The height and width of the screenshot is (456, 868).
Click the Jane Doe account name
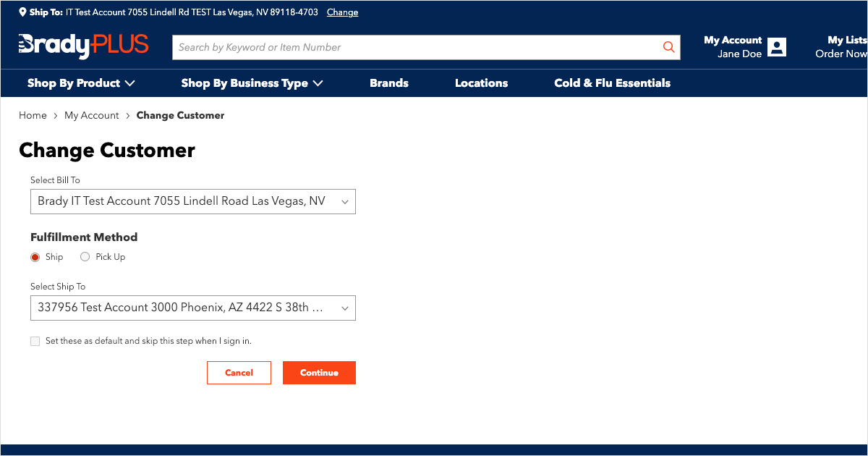point(739,54)
